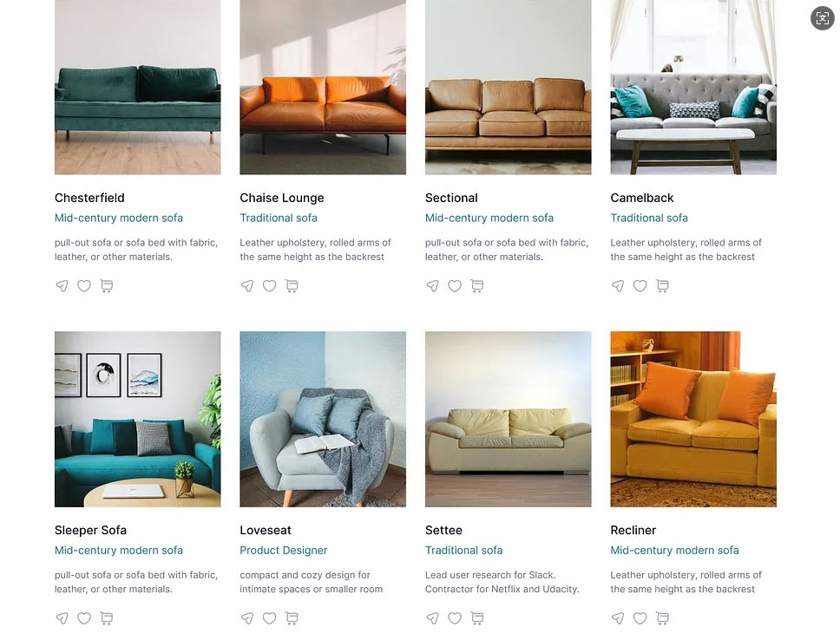
Task: View the gray armchair Loveseat thumbnail
Action: pyautogui.click(x=323, y=420)
